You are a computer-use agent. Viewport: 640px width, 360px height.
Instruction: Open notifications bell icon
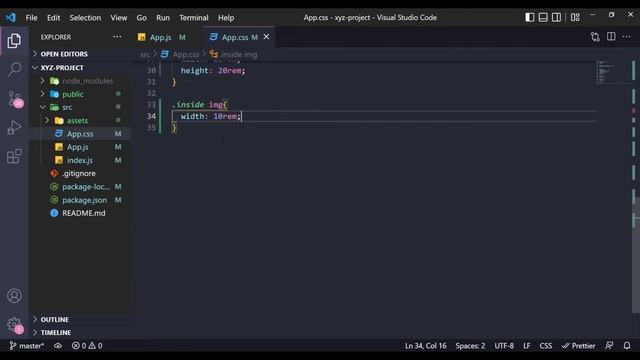point(627,346)
